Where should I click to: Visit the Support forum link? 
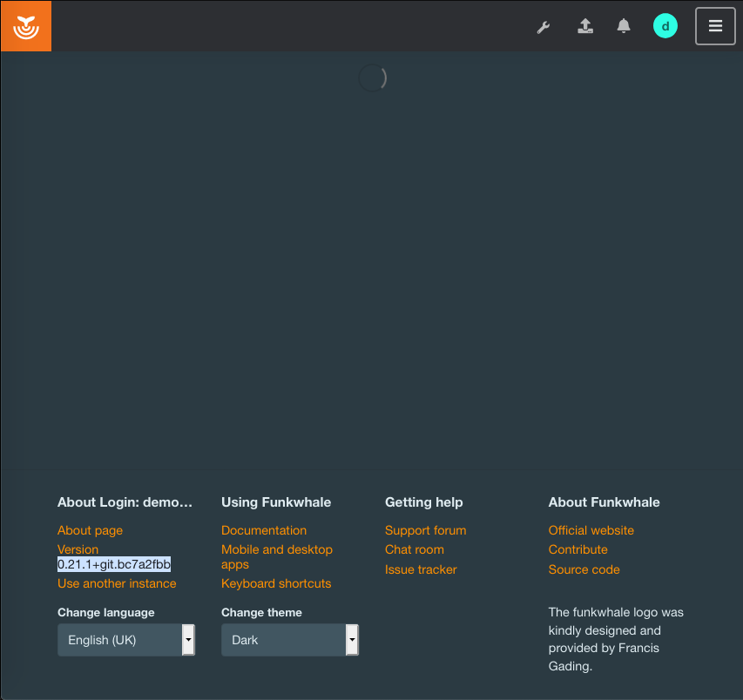click(x=426, y=530)
